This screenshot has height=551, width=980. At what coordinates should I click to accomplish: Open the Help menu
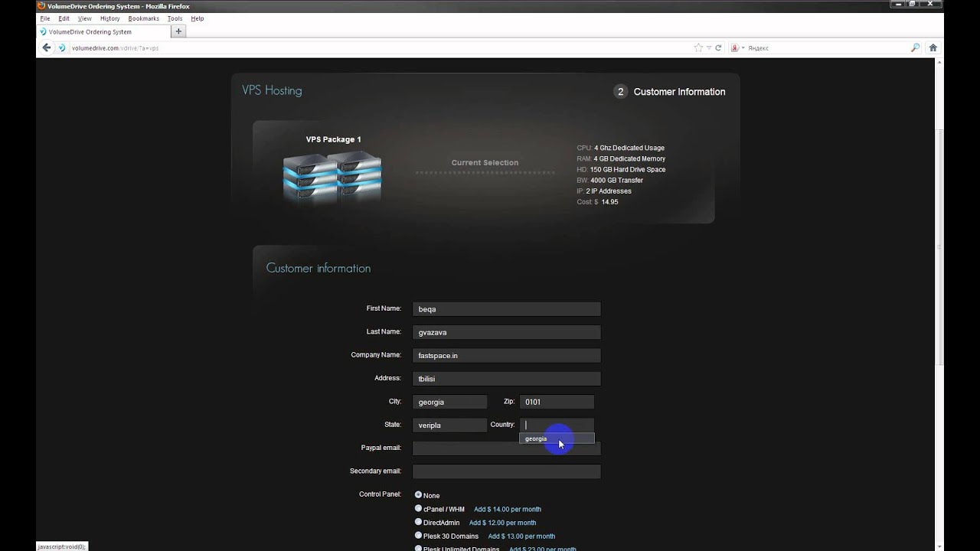tap(198, 18)
